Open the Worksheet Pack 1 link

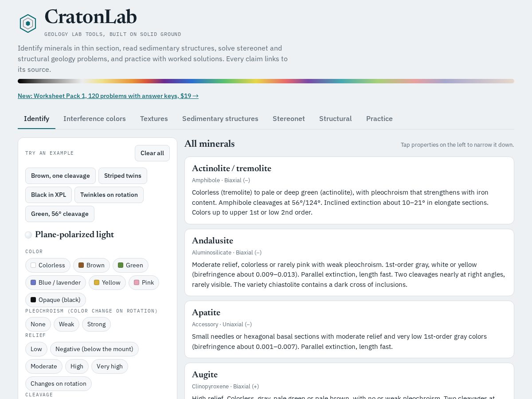108,96
